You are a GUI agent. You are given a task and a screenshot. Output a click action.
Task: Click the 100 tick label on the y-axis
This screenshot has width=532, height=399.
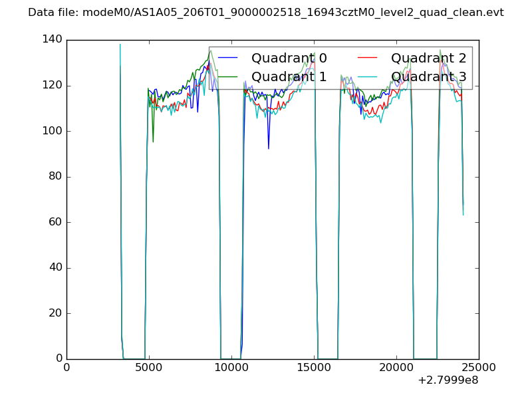[x=53, y=131]
